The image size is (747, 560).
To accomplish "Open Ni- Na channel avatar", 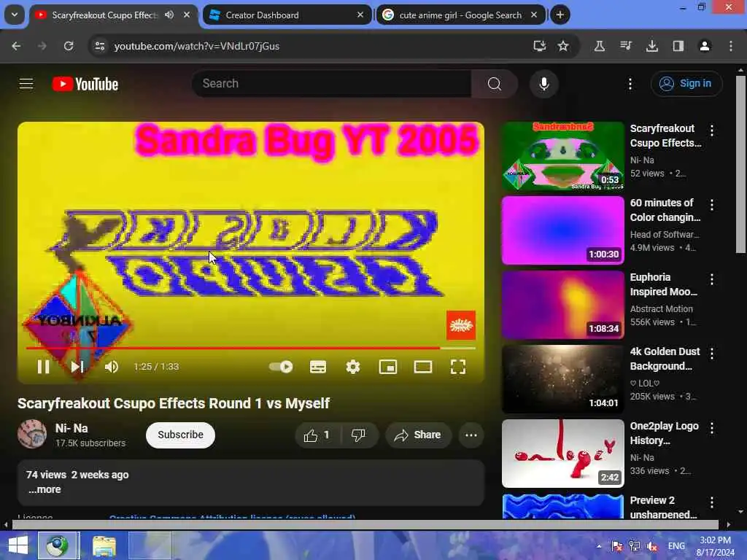I will pyautogui.click(x=32, y=434).
